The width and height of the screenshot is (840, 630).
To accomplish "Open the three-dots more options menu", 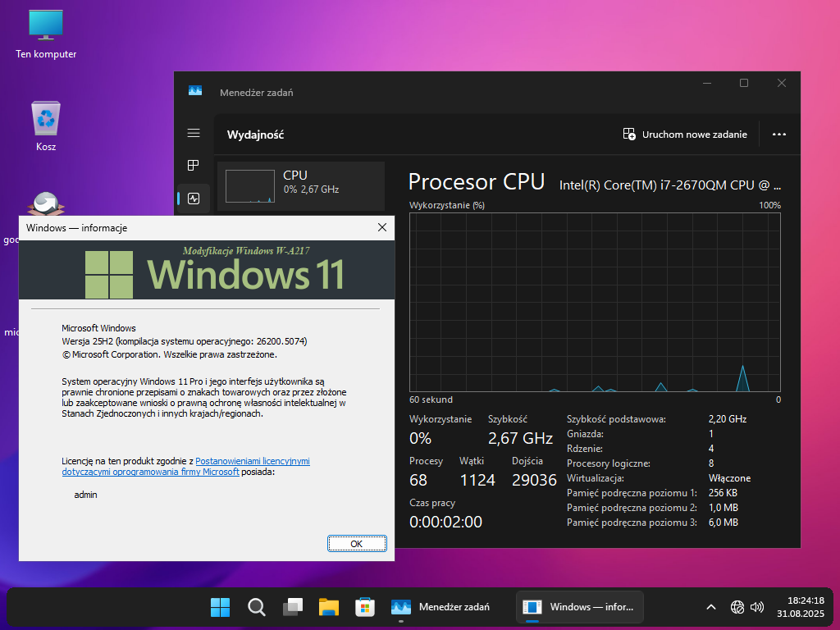I will point(779,135).
